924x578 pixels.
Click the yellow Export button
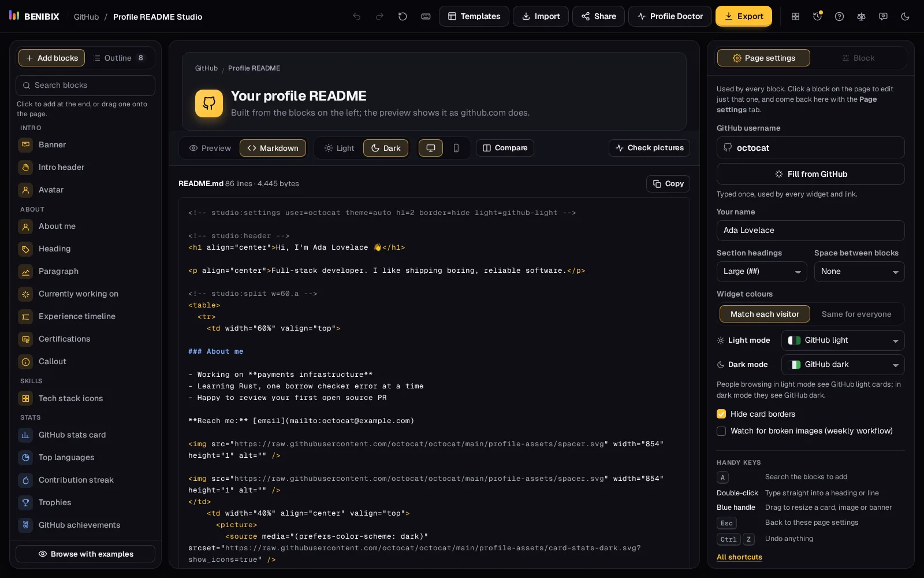coord(744,16)
